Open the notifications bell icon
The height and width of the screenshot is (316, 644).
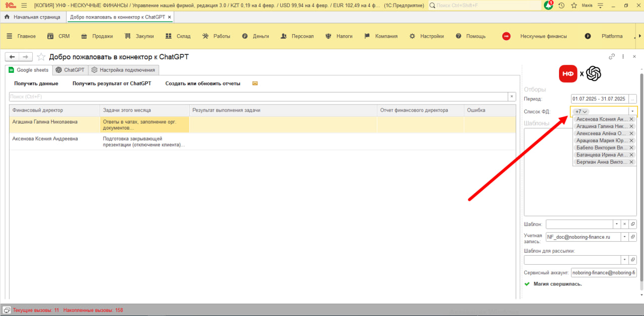pyautogui.click(x=548, y=5)
